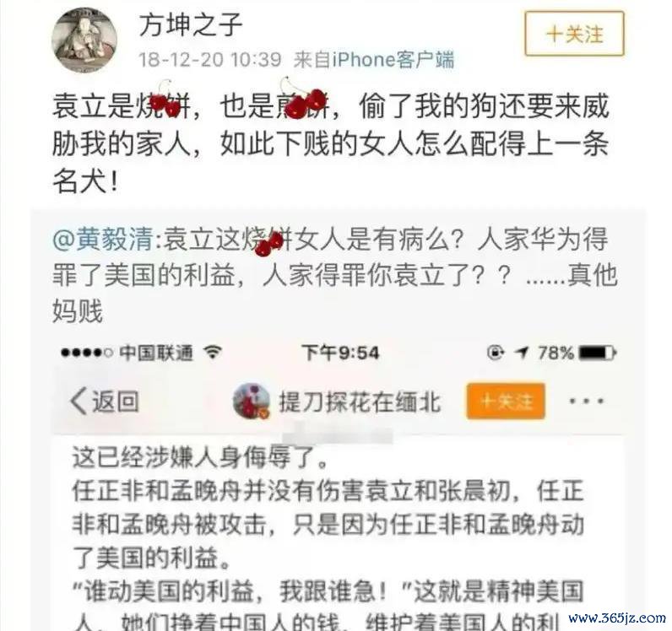Tap the battery indicator icon
The width and height of the screenshot is (672, 631).
coord(598,353)
